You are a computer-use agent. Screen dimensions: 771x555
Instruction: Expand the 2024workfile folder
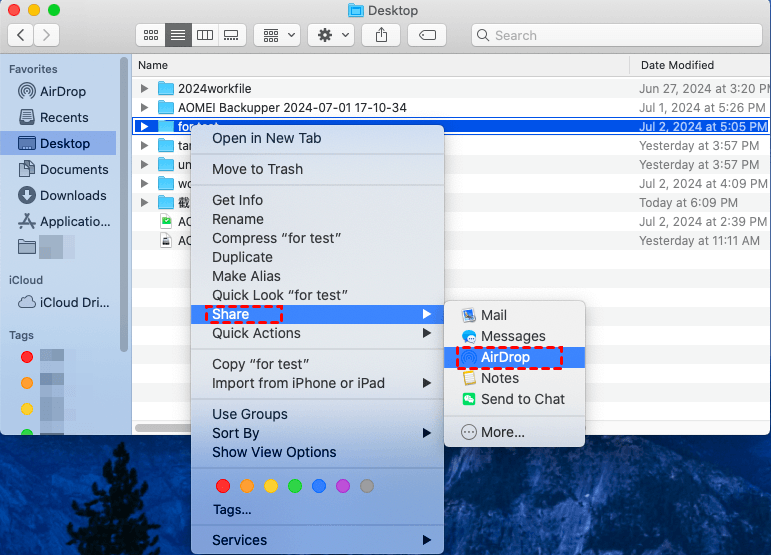pos(145,89)
